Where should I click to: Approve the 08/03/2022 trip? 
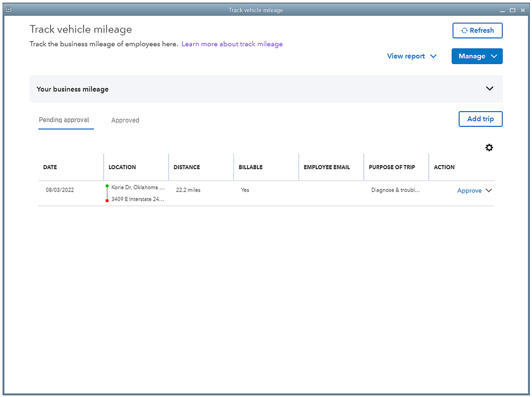pos(469,191)
